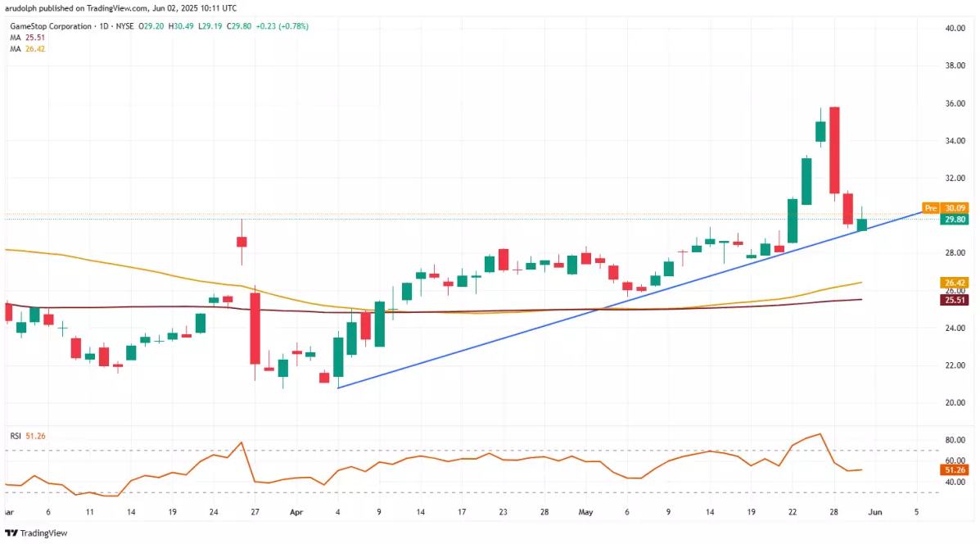The height and width of the screenshot is (544, 980).
Task: Click the high value H30.49
Action: 181,26
